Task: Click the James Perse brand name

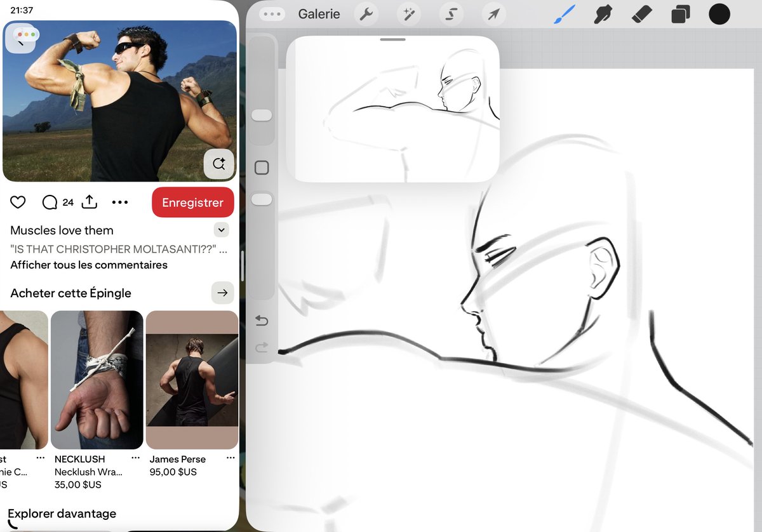Action: (x=177, y=459)
